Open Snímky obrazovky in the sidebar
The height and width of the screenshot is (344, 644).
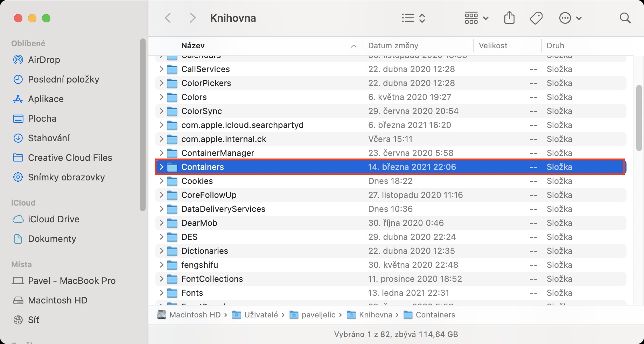(x=59, y=177)
